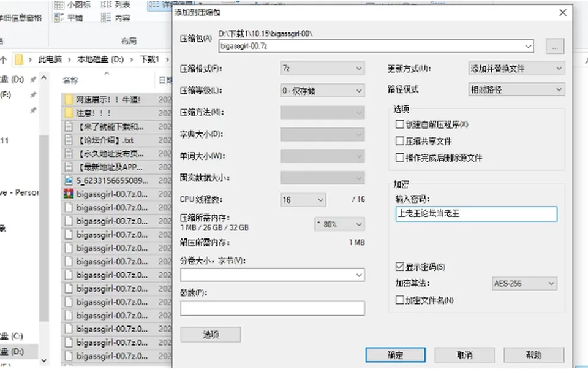Viewport: 588px width, 369px height.
Task: Go up one folder with Explorer's up arrow
Action: click(4, 59)
